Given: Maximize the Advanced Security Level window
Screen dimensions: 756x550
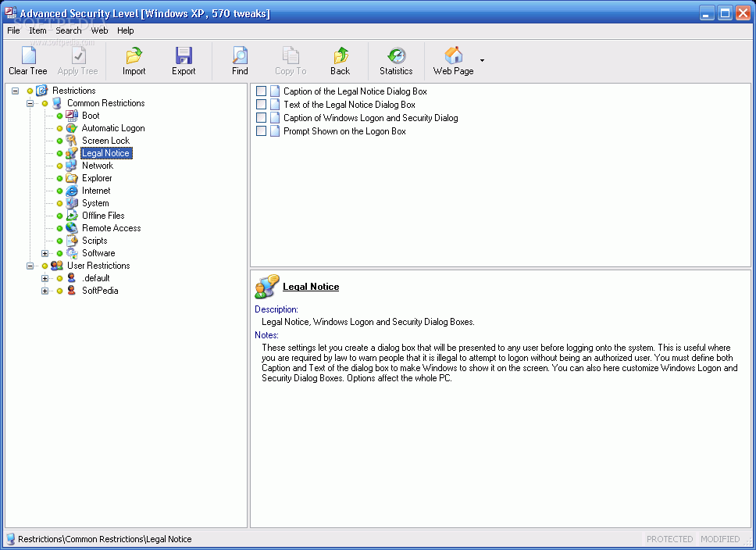Looking at the screenshot, I should (x=725, y=13).
